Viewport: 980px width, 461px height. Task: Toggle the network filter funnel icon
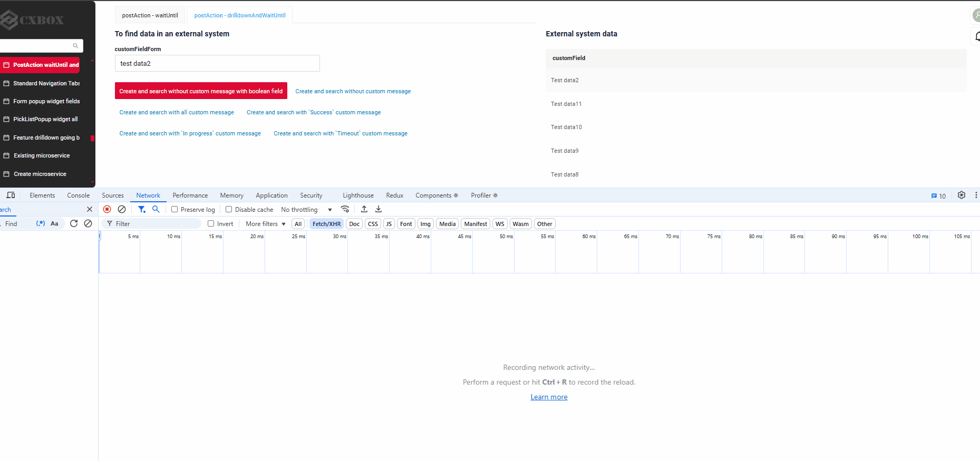click(142, 209)
